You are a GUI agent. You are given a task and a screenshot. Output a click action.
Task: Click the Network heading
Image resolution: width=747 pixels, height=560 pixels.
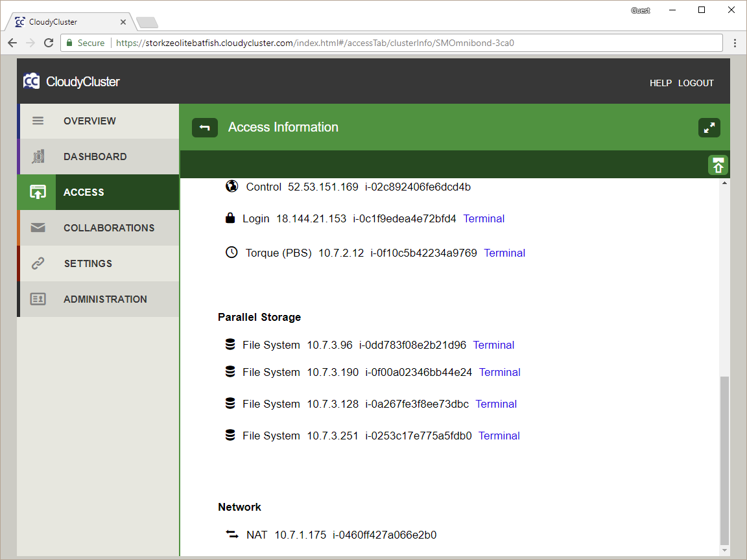click(240, 507)
